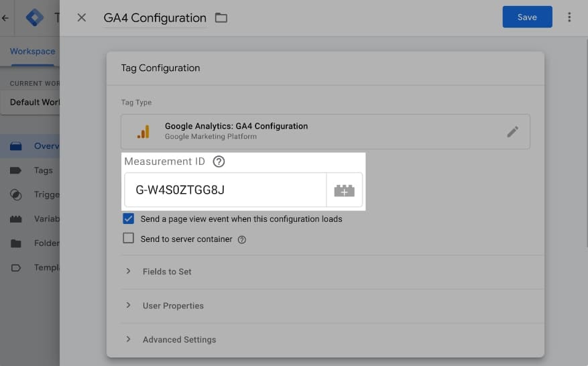Click the Tags label icon in sidebar
This screenshot has height=366, width=588.
(x=15, y=171)
